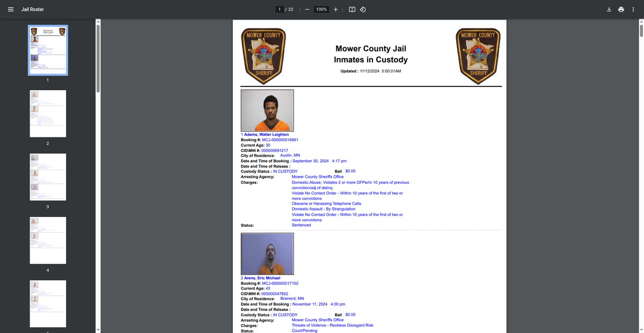Open the more actions menu

(x=634, y=10)
